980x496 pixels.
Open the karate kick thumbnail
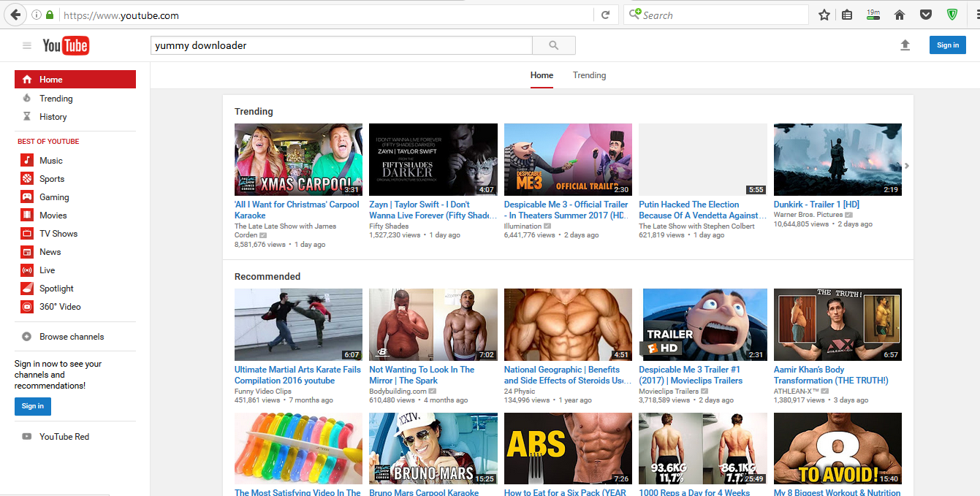(x=298, y=324)
